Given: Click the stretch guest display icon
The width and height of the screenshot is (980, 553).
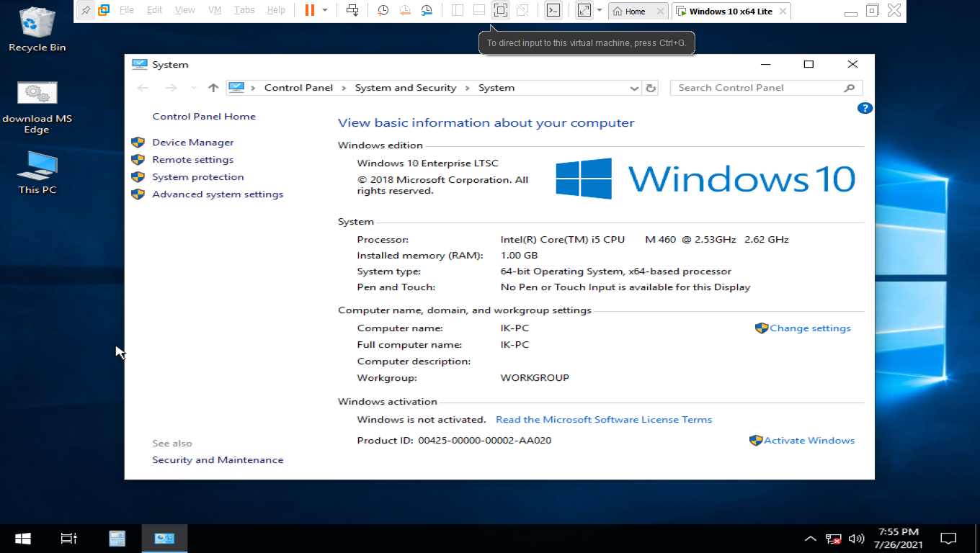Looking at the screenshot, I should [584, 10].
